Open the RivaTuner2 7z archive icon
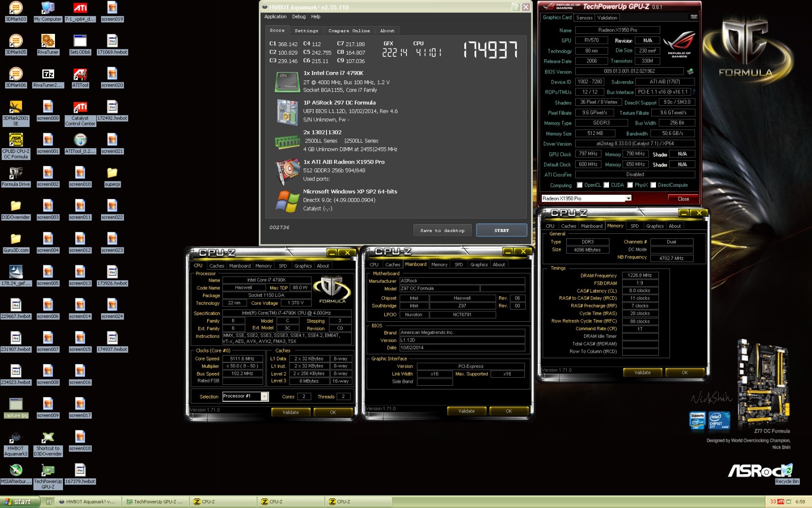 tap(48, 78)
